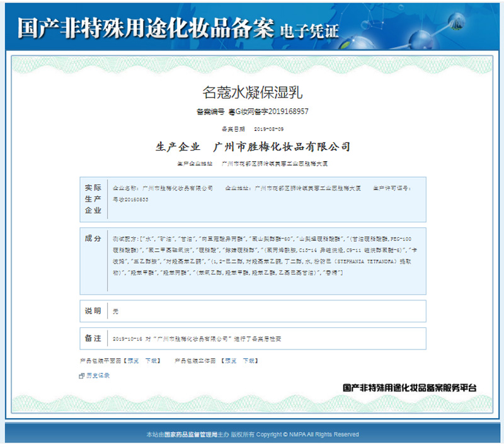Screen dimensions: 504x447
Task: Click the 说明 description row
Action: [x=253, y=311]
